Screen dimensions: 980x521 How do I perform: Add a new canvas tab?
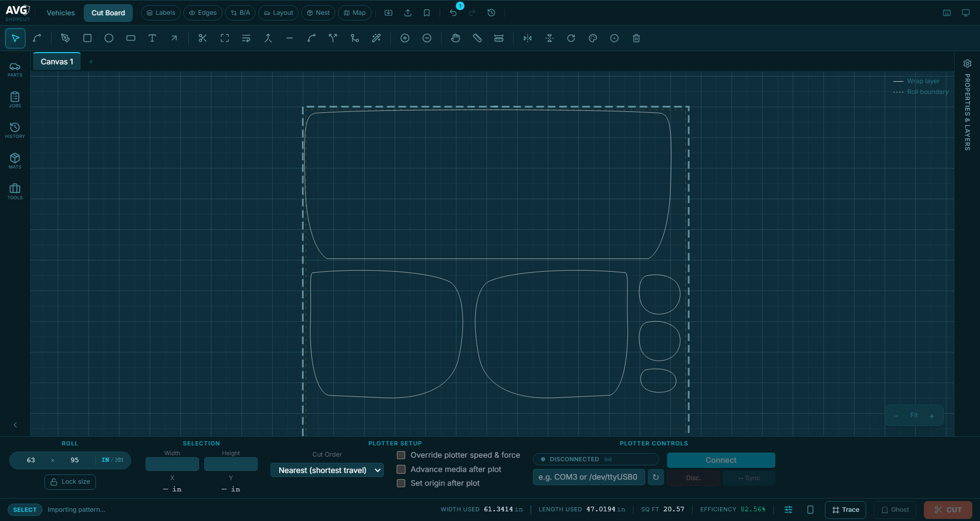(91, 62)
